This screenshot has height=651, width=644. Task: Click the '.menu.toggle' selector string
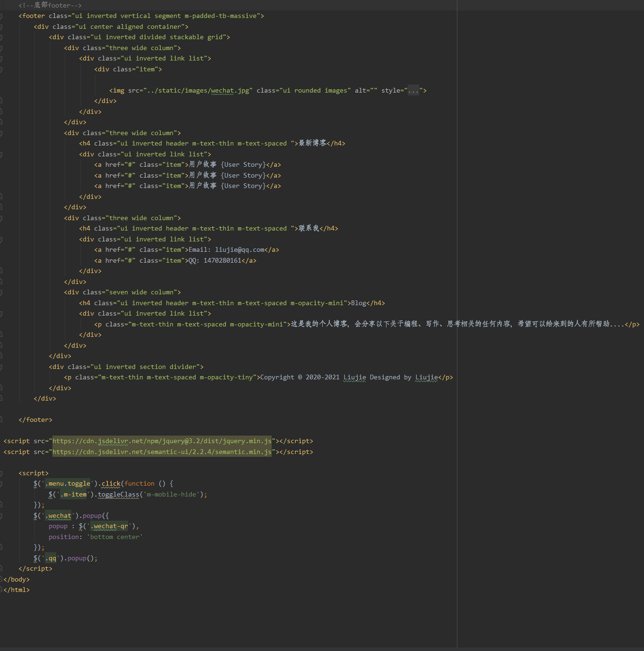click(x=68, y=483)
